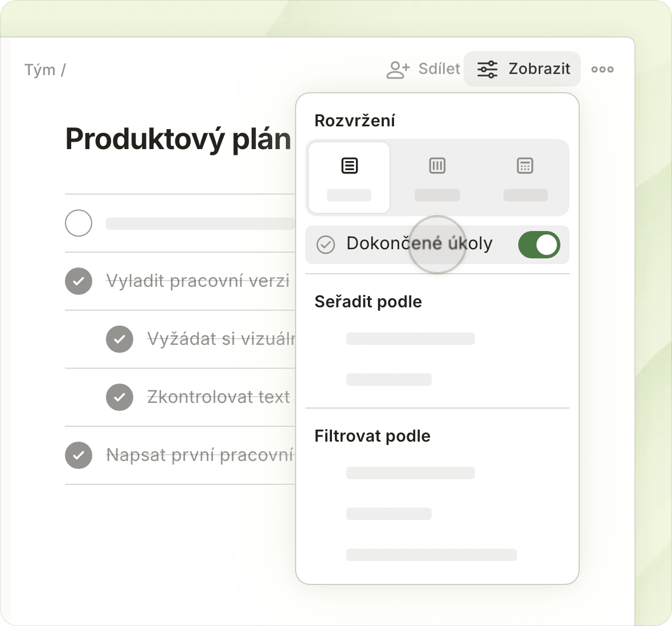Screen dimensions: 672x626
Task: Uncheck the Napsat první pracovní task
Action: coord(79,455)
